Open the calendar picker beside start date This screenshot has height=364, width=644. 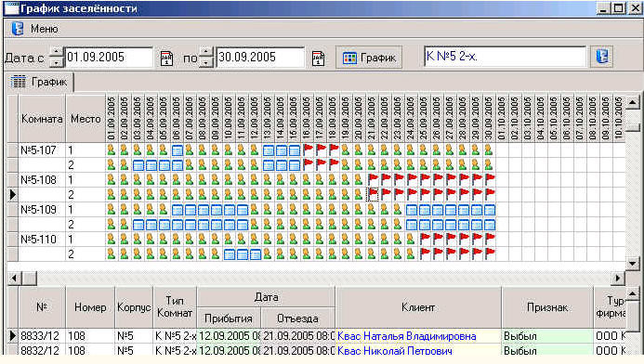click(166, 58)
